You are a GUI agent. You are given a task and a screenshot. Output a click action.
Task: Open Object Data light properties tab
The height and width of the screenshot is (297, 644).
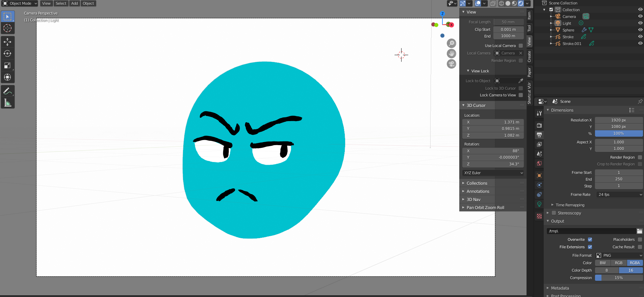(x=539, y=204)
